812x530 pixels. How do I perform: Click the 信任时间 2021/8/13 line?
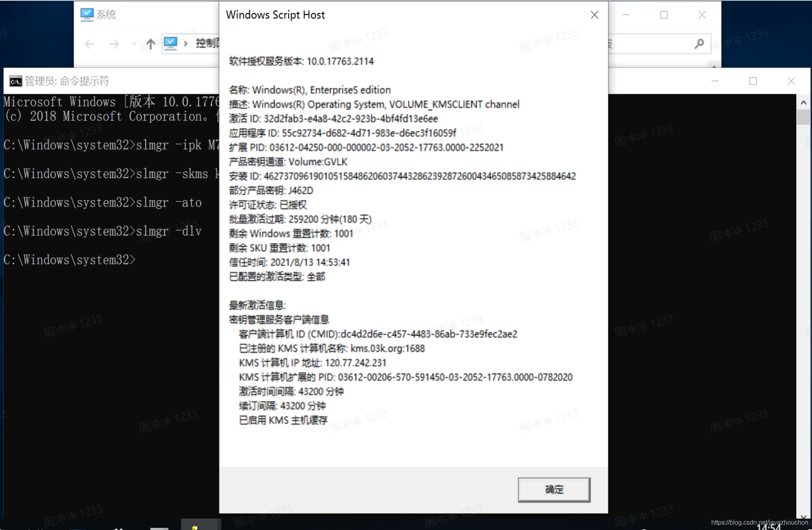click(289, 262)
